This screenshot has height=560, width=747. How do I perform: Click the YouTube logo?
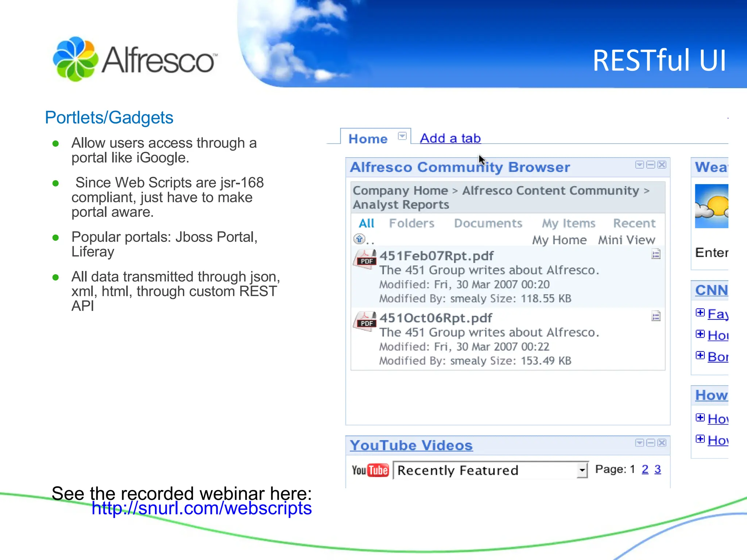click(370, 470)
